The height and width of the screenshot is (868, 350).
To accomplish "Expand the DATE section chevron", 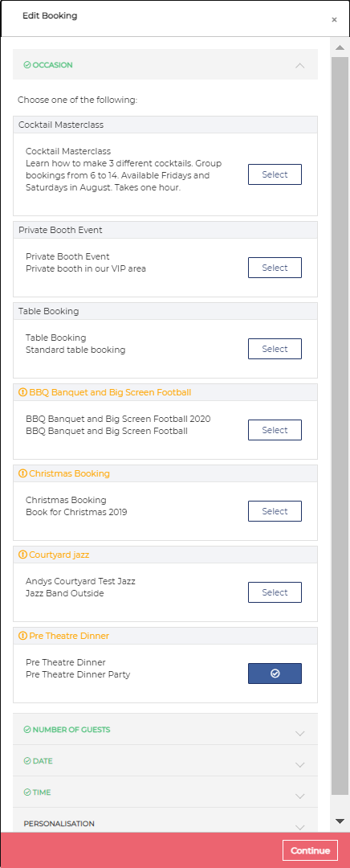I will (x=300, y=765).
